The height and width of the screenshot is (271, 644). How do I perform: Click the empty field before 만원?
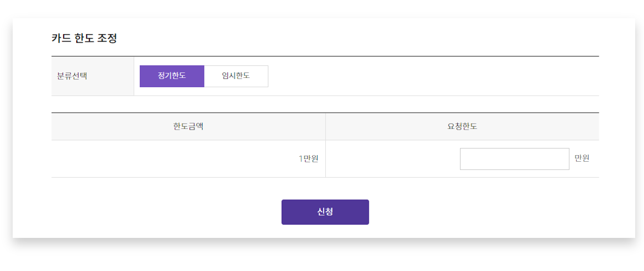click(x=514, y=159)
